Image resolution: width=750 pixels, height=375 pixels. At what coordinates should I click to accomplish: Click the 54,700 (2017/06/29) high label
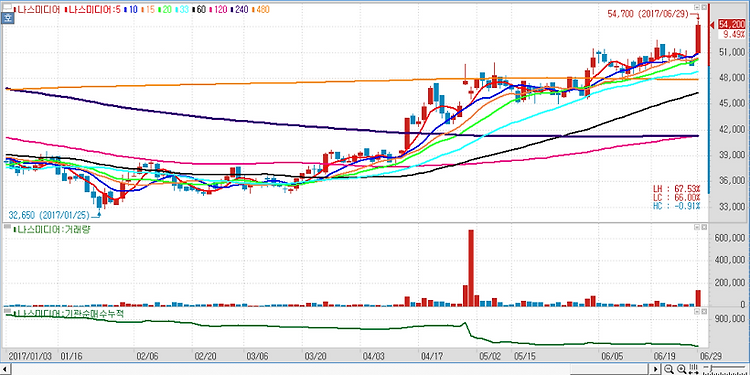[648, 14]
